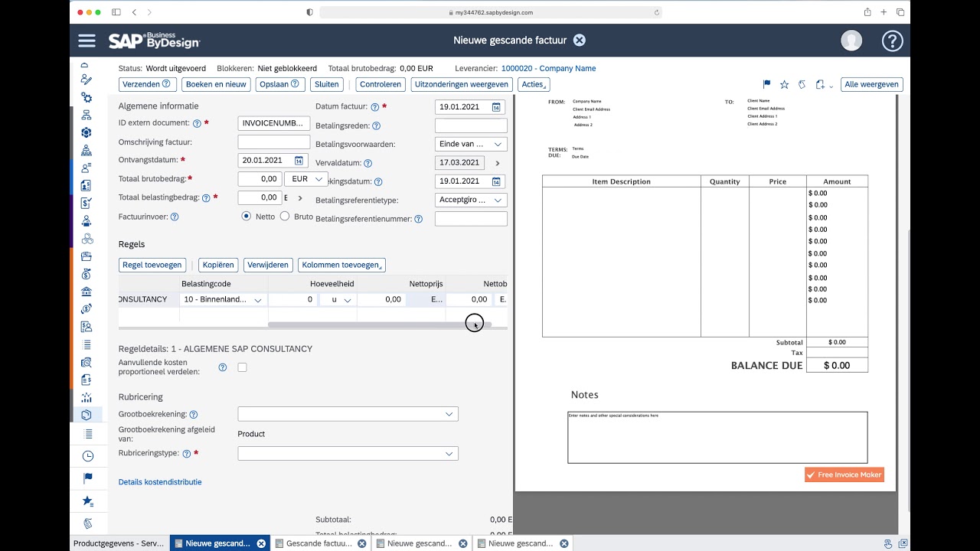Open the Details kostendistributie link
This screenshot has height=551, width=980.
point(160,482)
